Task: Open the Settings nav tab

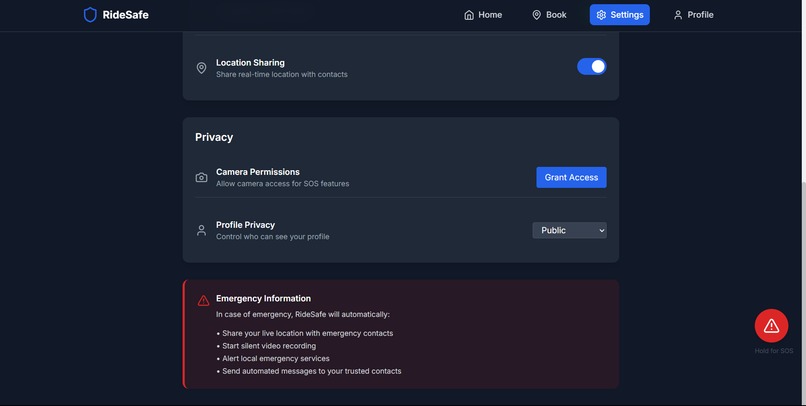Action: pos(619,15)
